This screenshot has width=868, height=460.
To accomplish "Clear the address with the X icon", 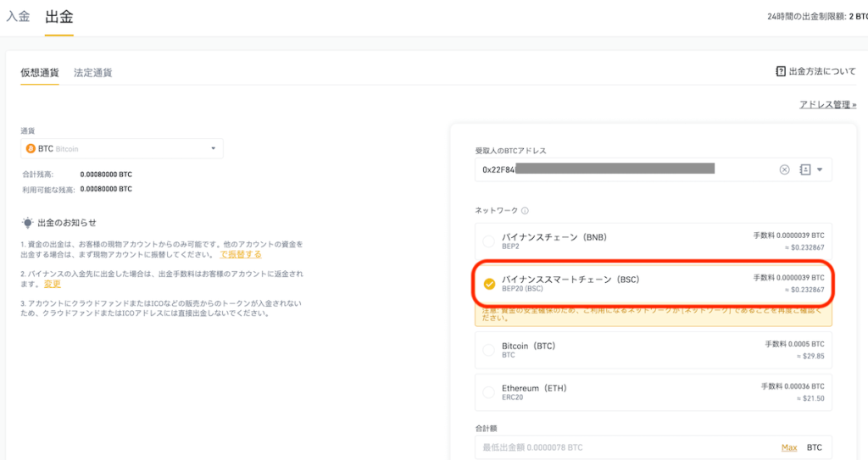I will click(784, 170).
